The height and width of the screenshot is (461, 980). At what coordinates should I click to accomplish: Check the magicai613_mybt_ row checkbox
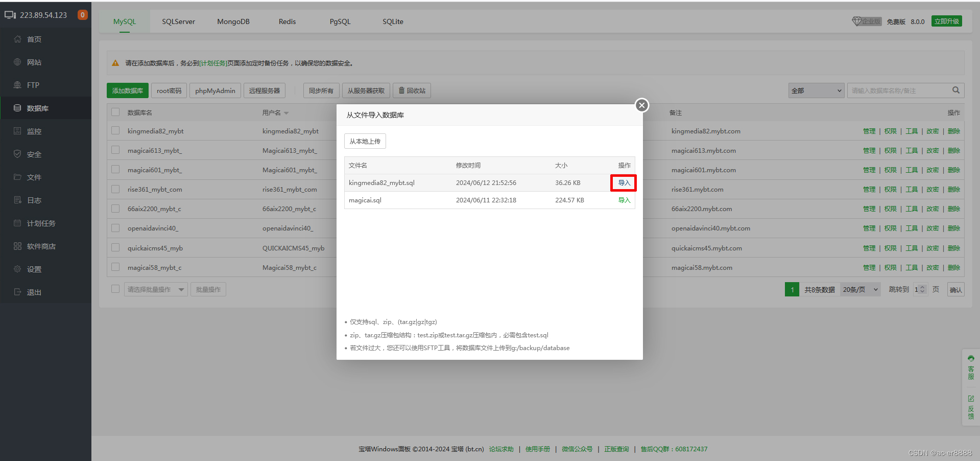click(x=115, y=150)
